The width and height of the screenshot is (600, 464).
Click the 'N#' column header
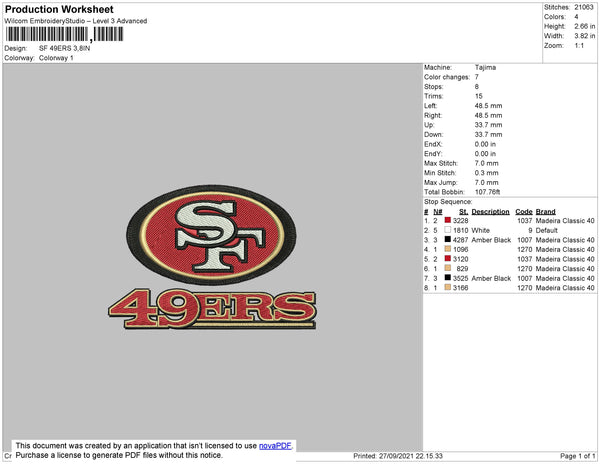[438, 212]
